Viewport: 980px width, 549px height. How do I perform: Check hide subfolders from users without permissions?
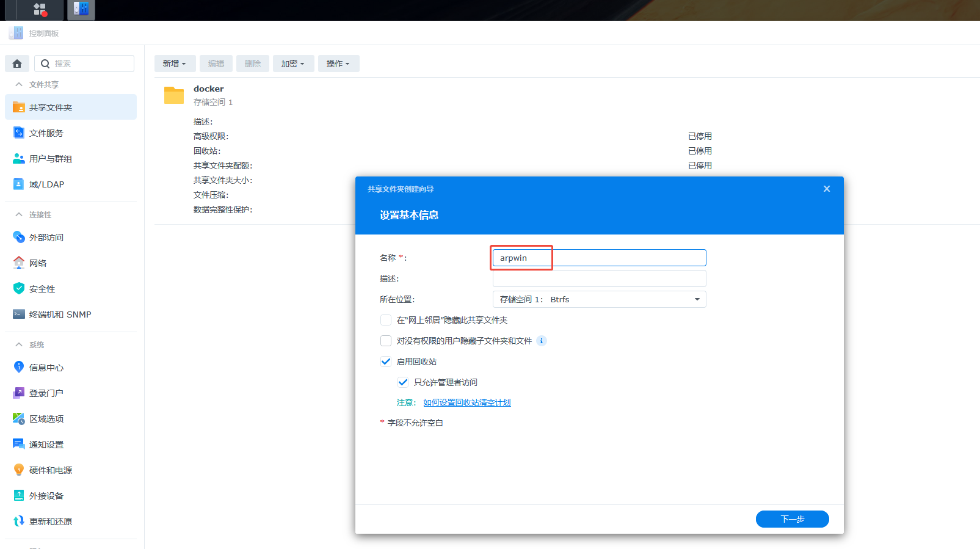click(x=386, y=341)
